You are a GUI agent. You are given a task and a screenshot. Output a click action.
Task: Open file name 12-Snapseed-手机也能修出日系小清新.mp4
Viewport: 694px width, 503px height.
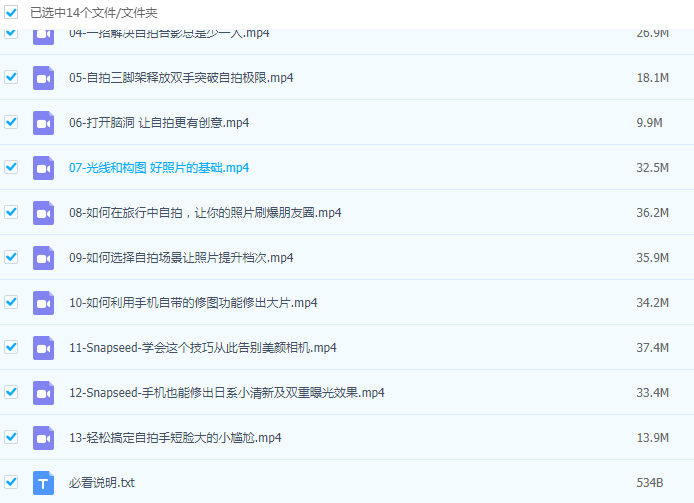227,393
